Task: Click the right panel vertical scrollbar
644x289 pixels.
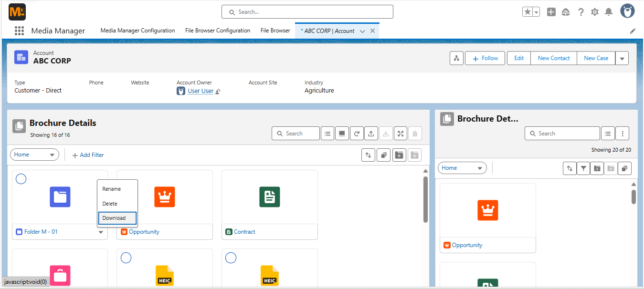Action: tap(633, 196)
